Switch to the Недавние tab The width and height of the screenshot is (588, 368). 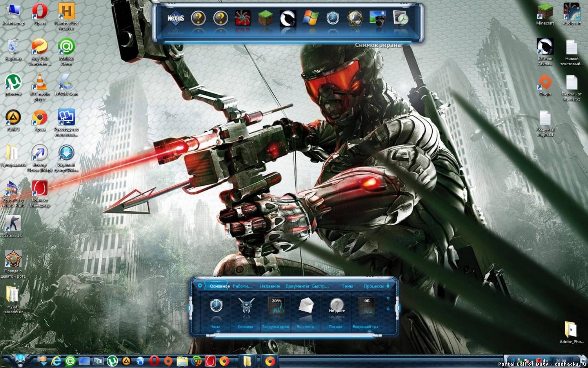pos(270,286)
